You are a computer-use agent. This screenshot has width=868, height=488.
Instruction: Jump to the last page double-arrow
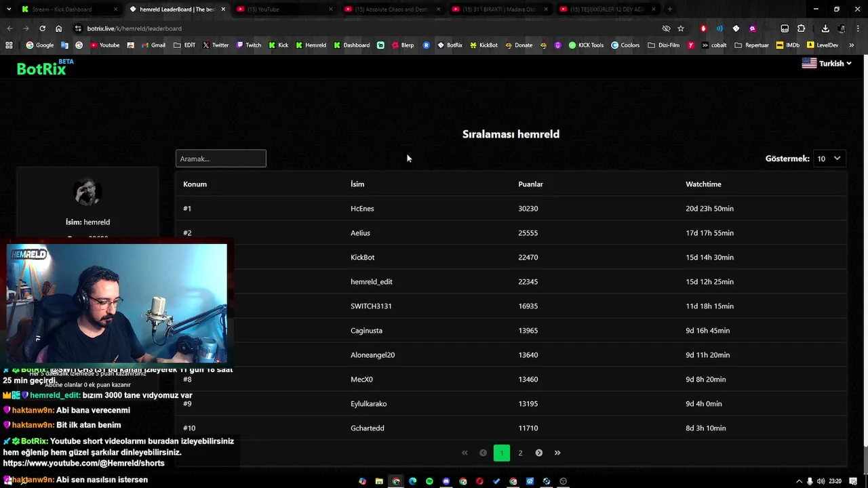pos(557,453)
